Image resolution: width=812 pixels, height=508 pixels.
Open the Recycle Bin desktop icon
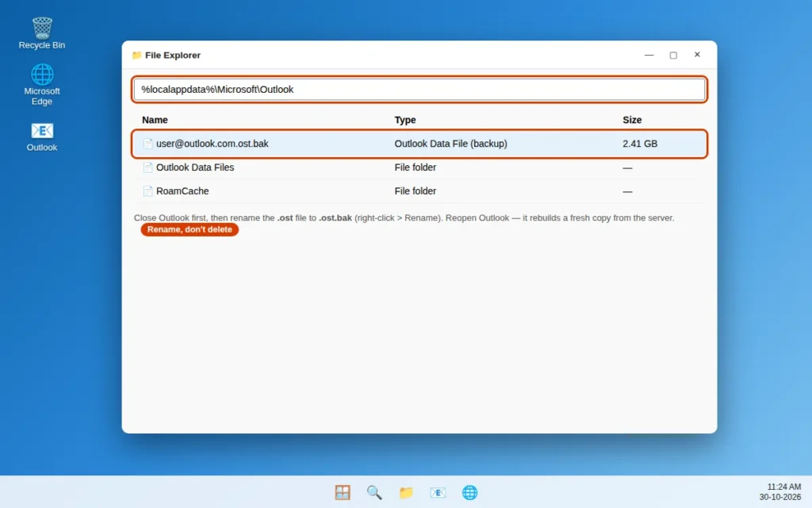[42, 33]
